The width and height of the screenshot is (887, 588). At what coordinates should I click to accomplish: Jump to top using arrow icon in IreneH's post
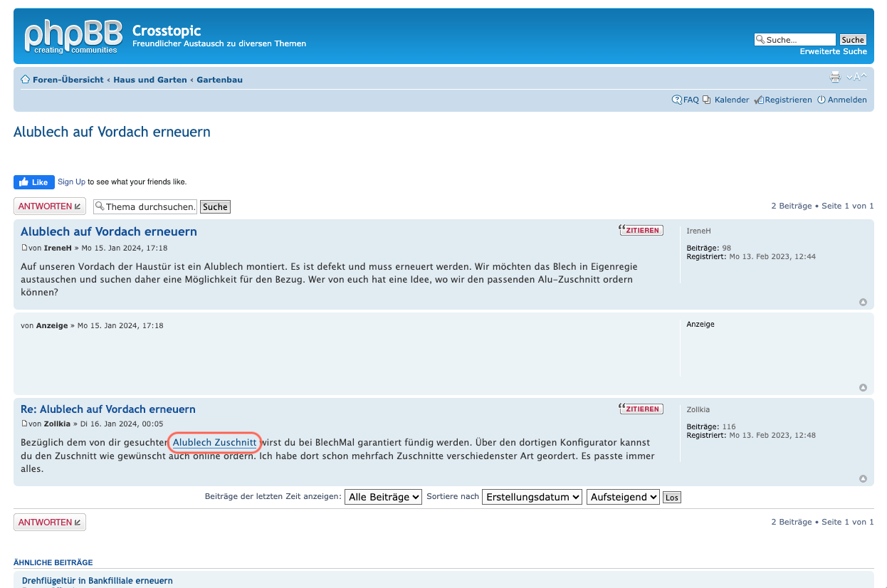(863, 302)
